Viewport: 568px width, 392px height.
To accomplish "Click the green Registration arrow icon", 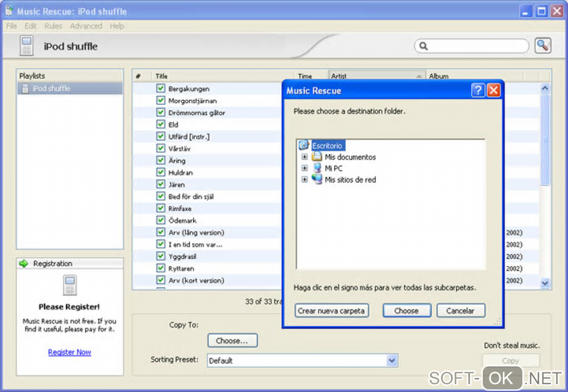I will (24, 263).
